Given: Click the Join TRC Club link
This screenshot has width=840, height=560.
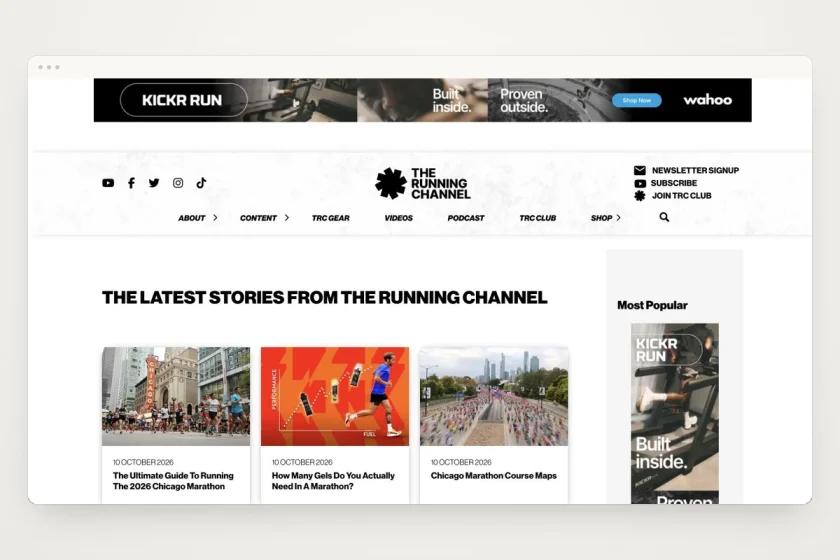Looking at the screenshot, I should tap(681, 196).
